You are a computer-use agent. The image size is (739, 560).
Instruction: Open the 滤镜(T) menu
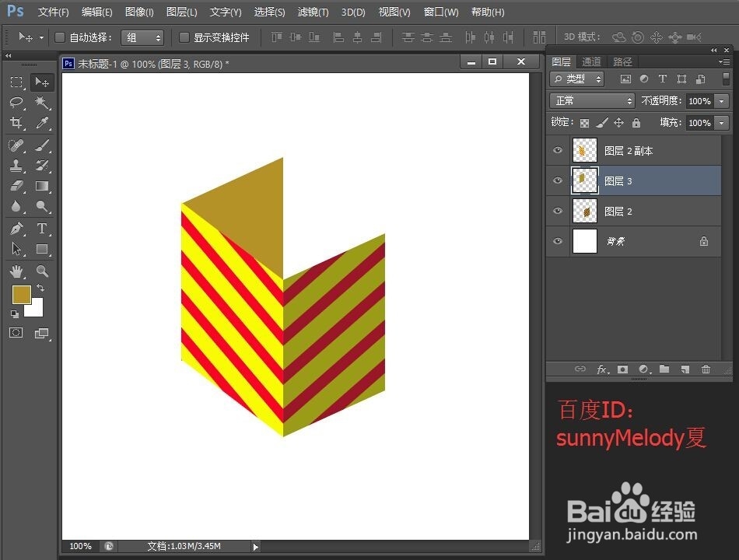pos(313,12)
